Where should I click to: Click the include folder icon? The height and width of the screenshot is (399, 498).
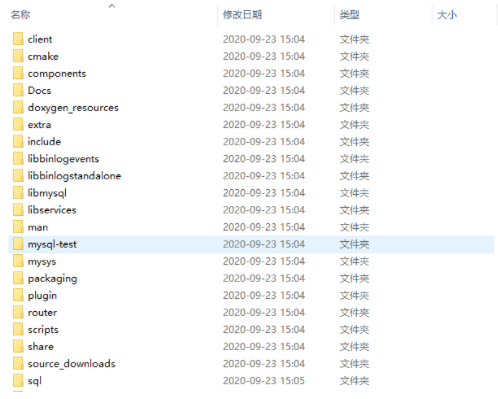coord(18,141)
